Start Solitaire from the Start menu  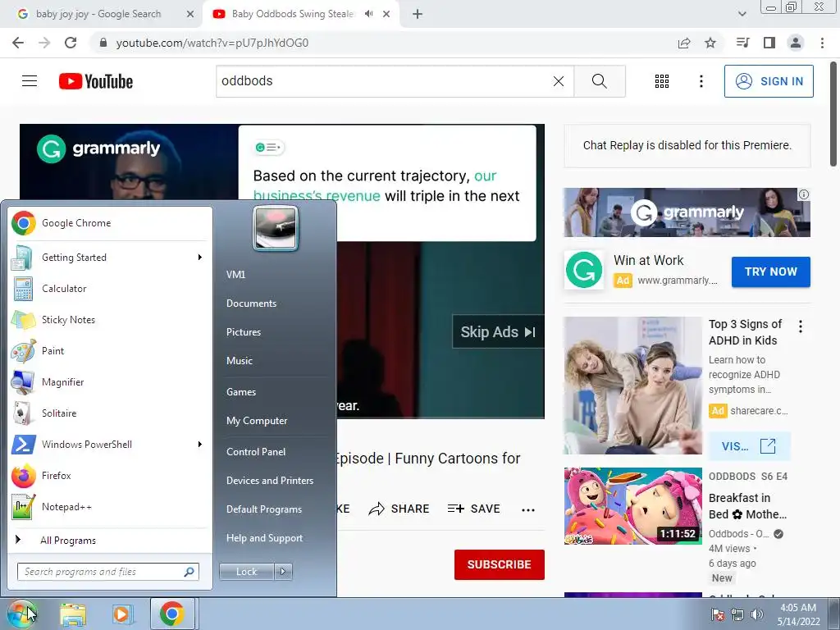click(x=110, y=413)
